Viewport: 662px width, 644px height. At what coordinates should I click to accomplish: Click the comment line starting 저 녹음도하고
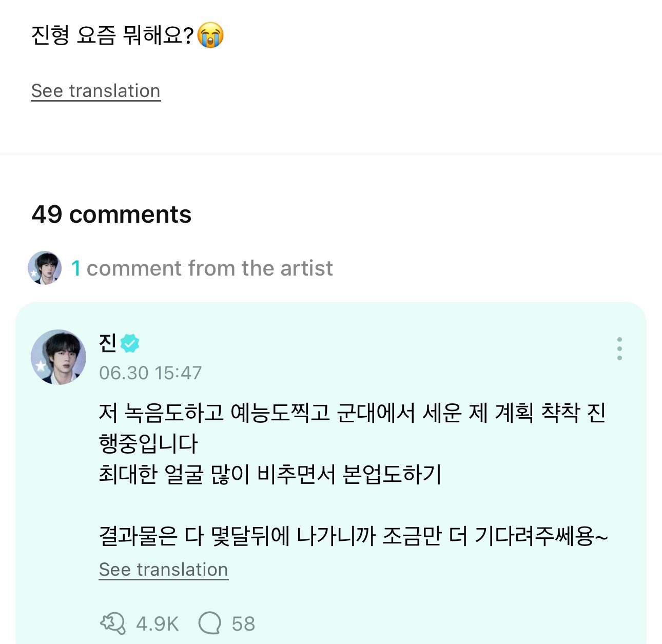click(x=352, y=413)
